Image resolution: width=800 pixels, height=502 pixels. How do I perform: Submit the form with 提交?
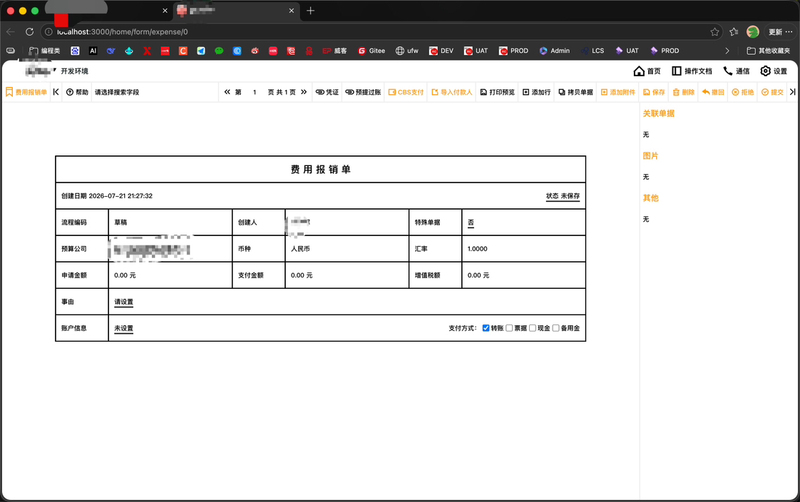pyautogui.click(x=772, y=92)
